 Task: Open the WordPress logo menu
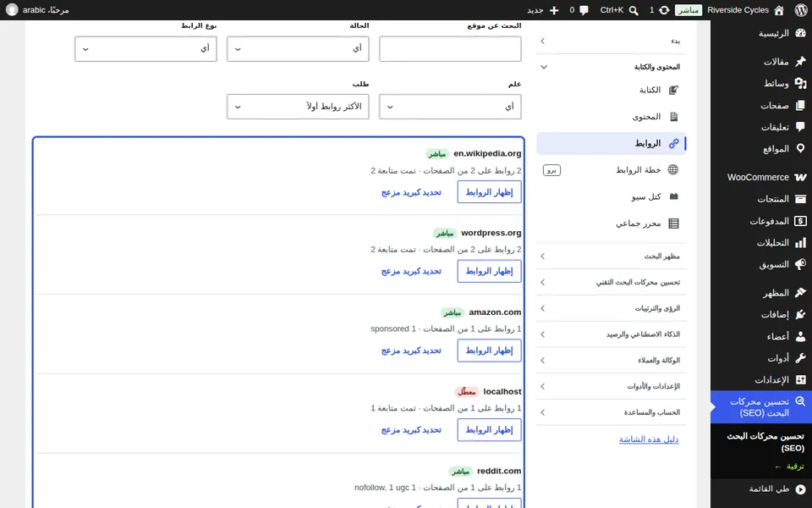[x=801, y=10]
